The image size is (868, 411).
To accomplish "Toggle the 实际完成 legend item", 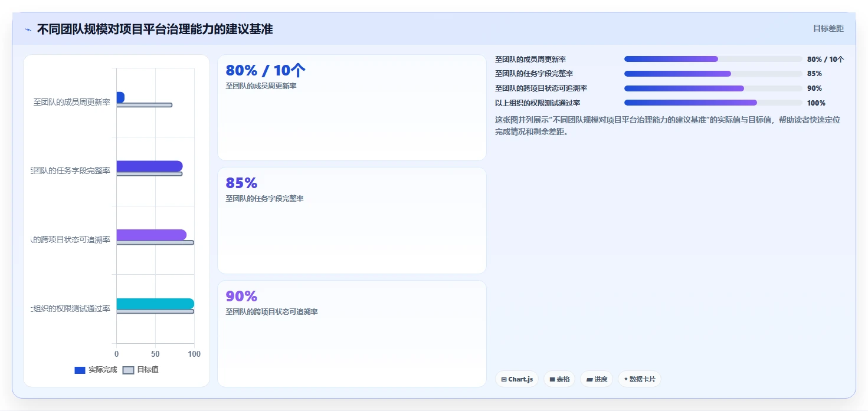I will [96, 370].
